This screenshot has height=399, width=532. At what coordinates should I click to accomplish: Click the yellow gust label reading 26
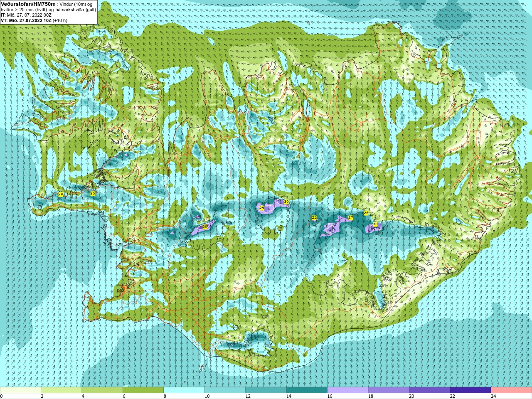pyautogui.click(x=366, y=213)
